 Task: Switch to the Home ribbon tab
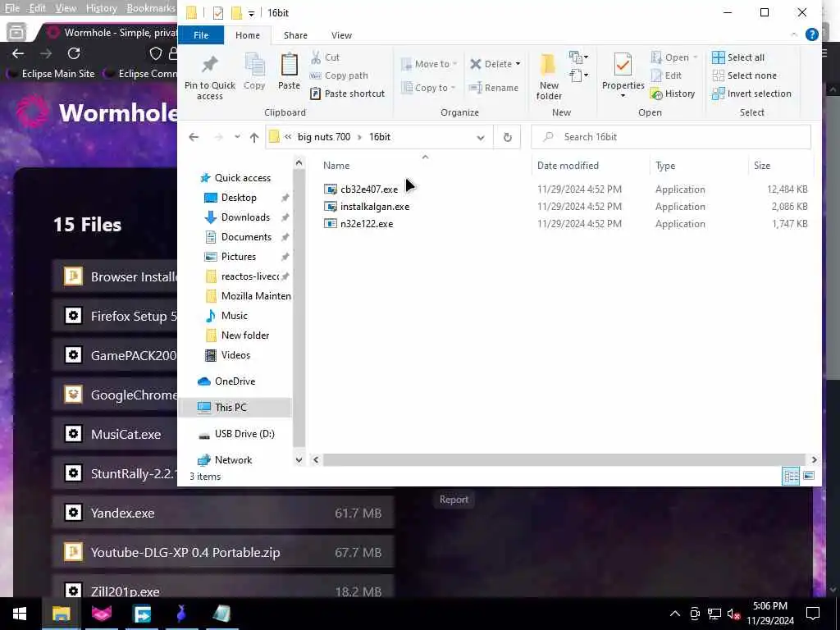(x=248, y=34)
